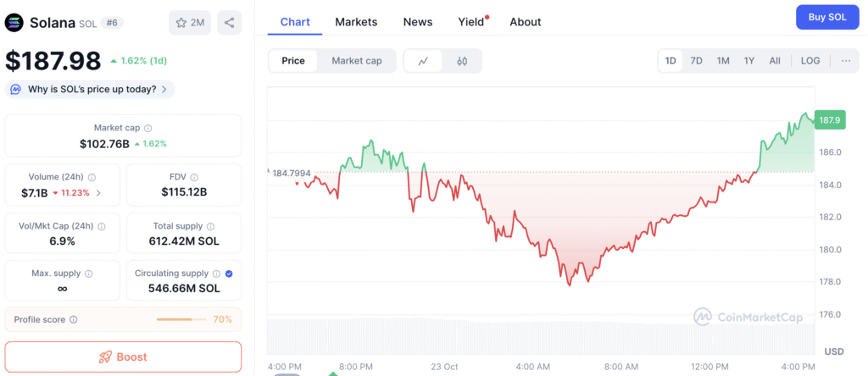Screen dimensions: 868x376
Task: Toggle LOG scale on chart
Action: [810, 61]
